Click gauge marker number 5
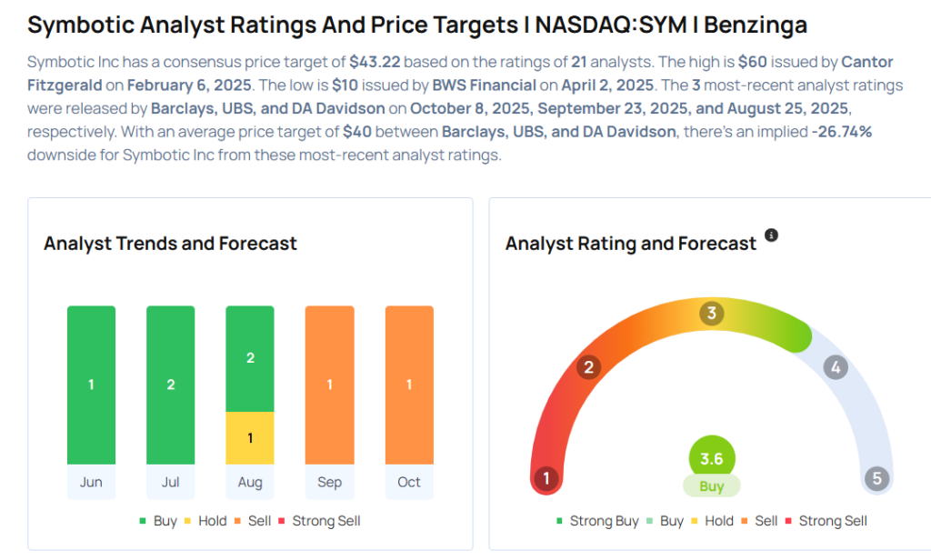Screen dimensions: 931x560 876,478
